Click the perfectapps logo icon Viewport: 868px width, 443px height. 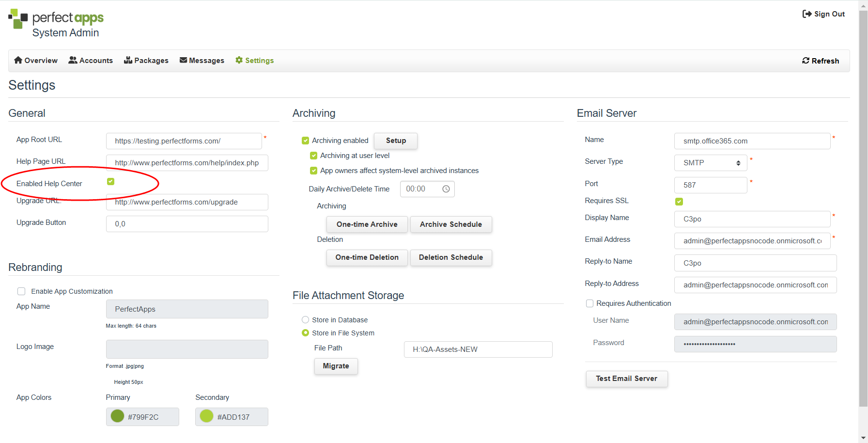point(18,18)
